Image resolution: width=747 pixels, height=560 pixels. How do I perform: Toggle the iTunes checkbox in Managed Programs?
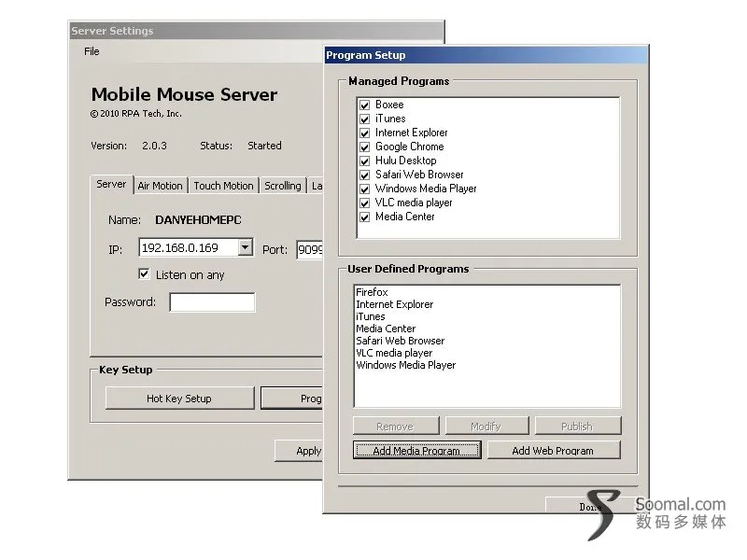point(365,119)
